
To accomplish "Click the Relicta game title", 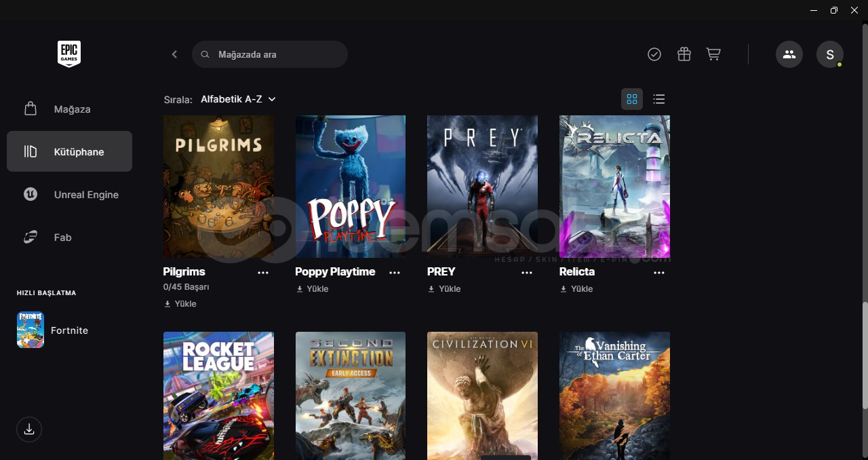I will pos(577,271).
